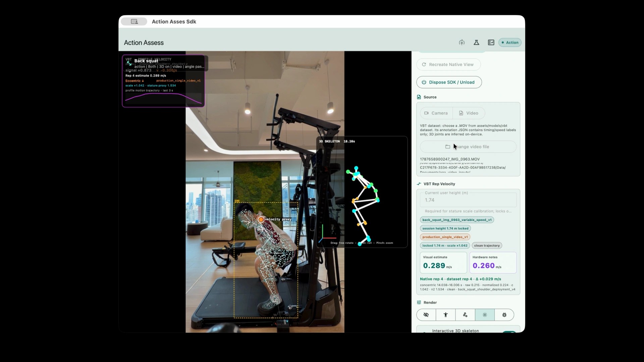Click the 3D SKELETON panel header
This screenshot has height=362, width=644.
click(337, 141)
